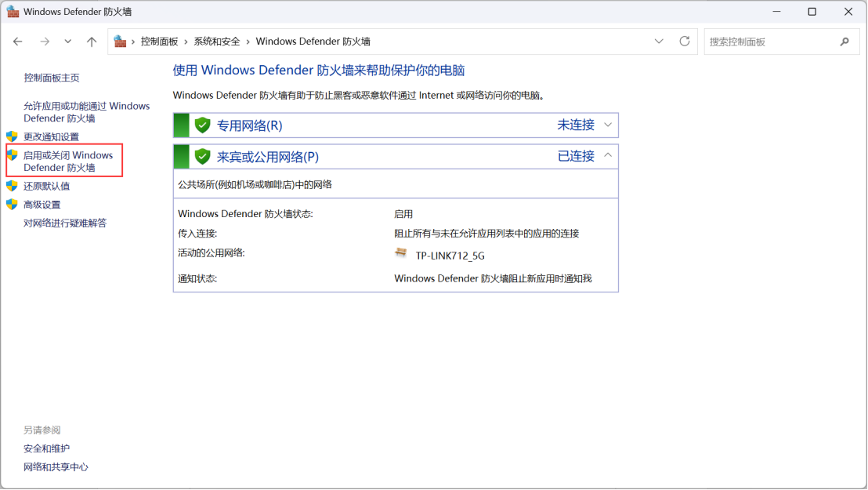Maximize the firewall window
The width and height of the screenshot is (868, 490).
[x=812, y=12]
